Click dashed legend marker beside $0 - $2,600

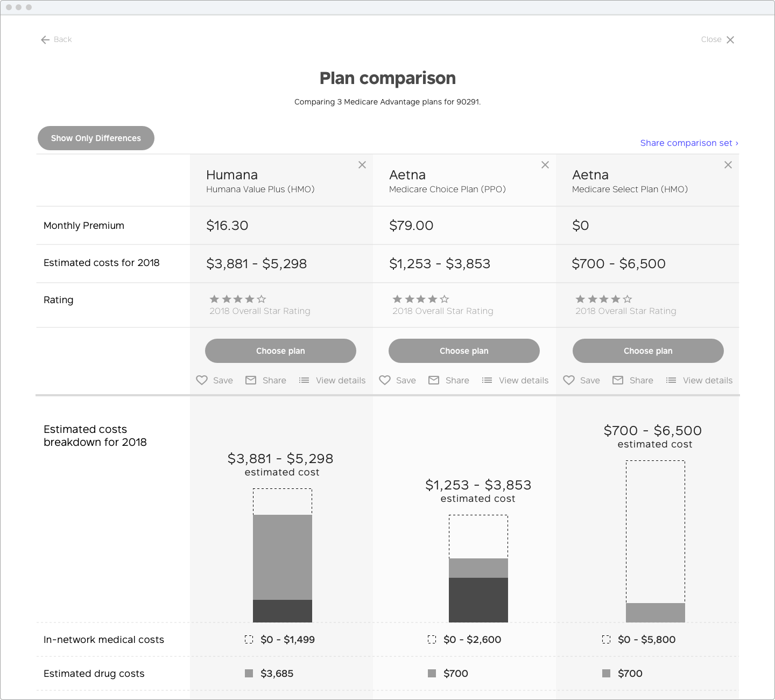coord(432,640)
